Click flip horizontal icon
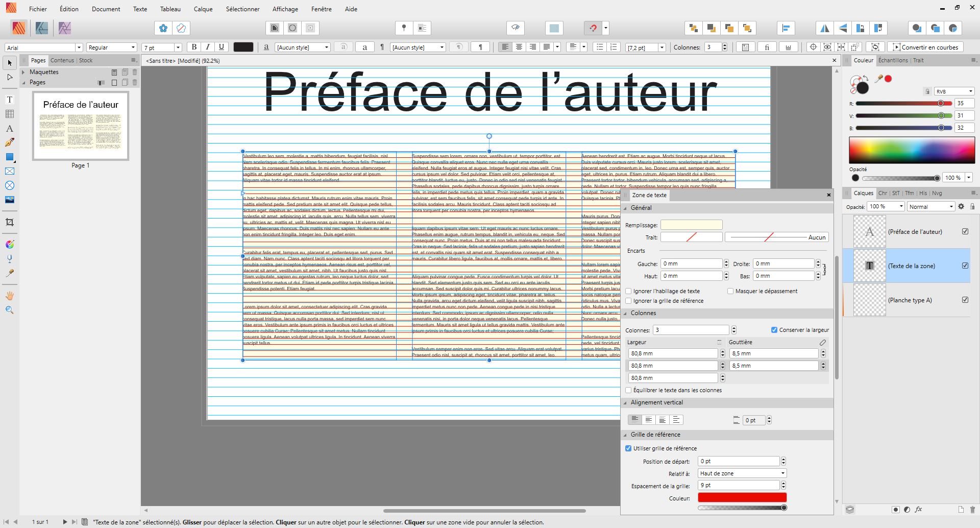Viewport: 980px width, 528px height. [825, 28]
